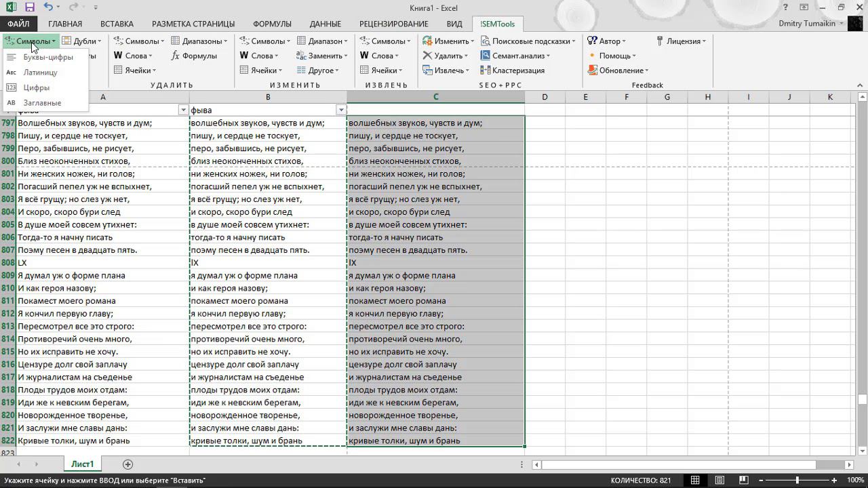The image size is (868, 488).
Task: Open the filter dropdown in column B
Action: pyautogui.click(x=341, y=110)
